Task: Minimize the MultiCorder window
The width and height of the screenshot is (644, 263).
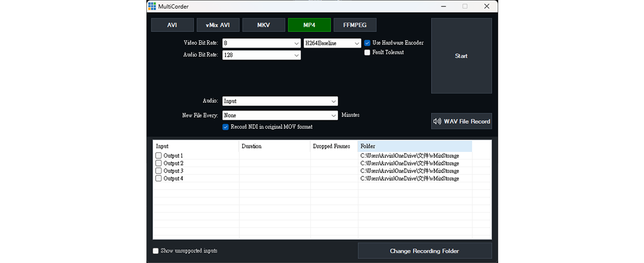Action: pos(444,6)
